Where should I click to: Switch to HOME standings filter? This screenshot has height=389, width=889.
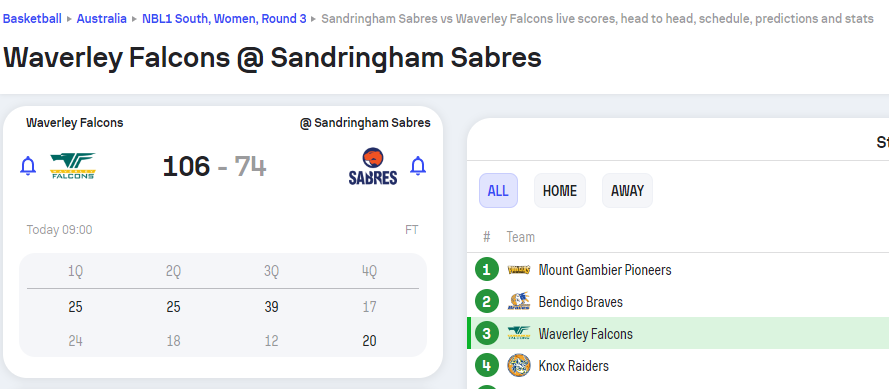point(560,191)
